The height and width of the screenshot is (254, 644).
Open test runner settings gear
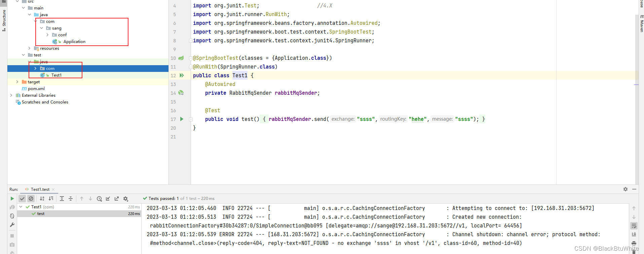(x=126, y=199)
